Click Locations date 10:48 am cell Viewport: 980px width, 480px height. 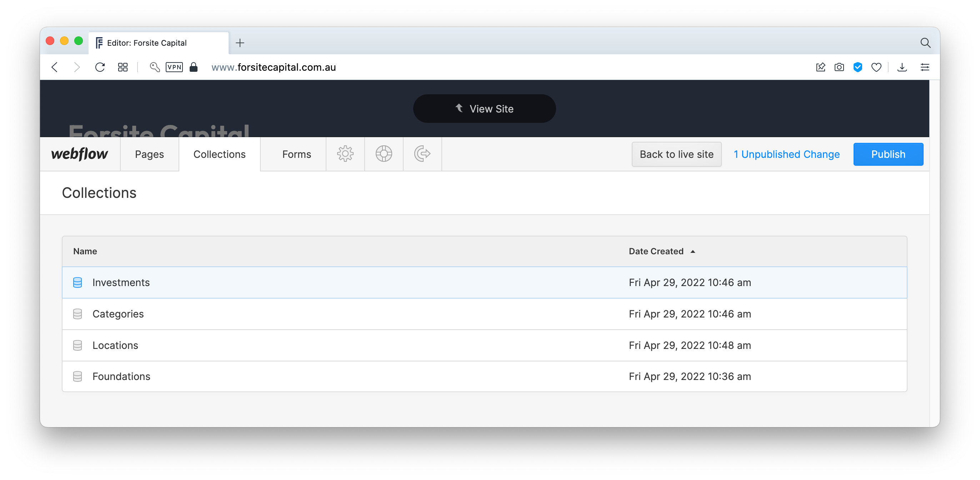click(x=689, y=345)
